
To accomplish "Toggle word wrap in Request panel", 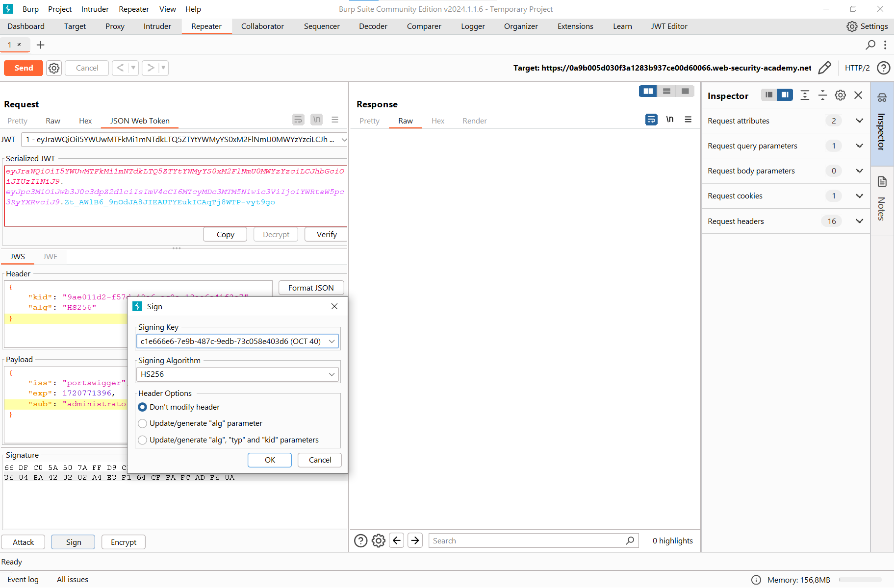I will click(298, 120).
